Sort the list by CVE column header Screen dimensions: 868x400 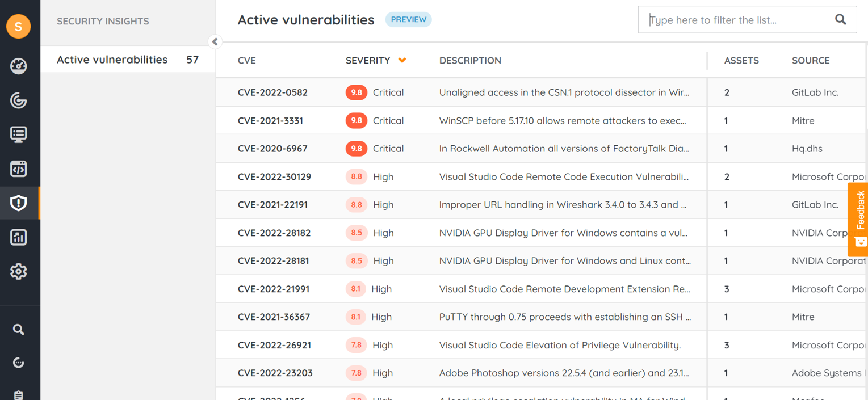pos(246,61)
